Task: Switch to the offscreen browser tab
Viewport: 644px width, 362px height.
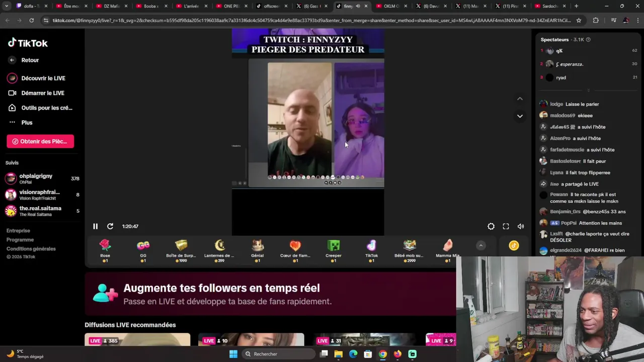Action: click(x=271, y=6)
